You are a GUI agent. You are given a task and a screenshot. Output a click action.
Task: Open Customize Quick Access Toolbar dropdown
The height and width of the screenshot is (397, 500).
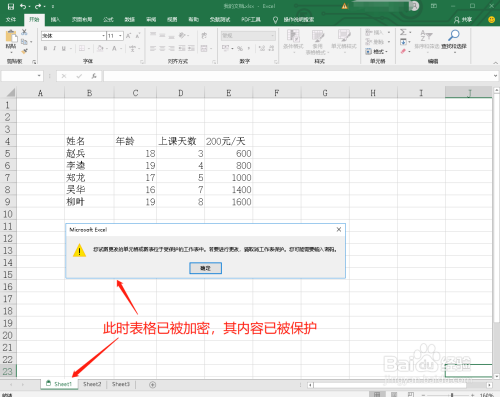point(53,6)
